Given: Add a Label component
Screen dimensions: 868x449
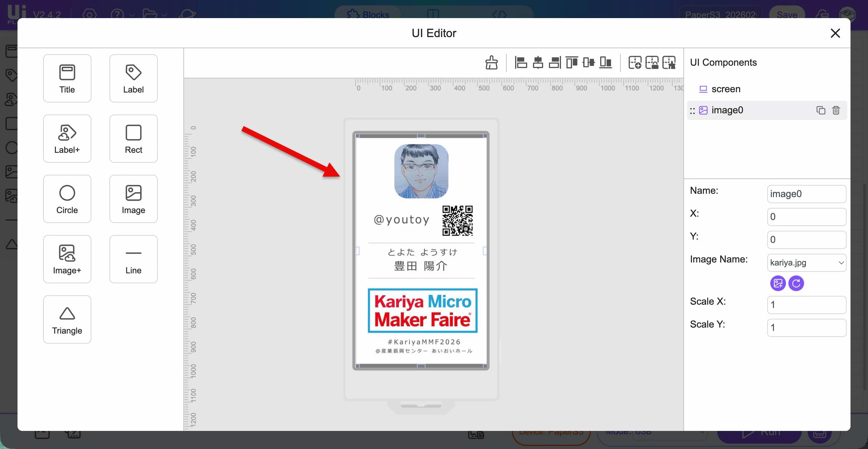Looking at the screenshot, I should 133,78.
